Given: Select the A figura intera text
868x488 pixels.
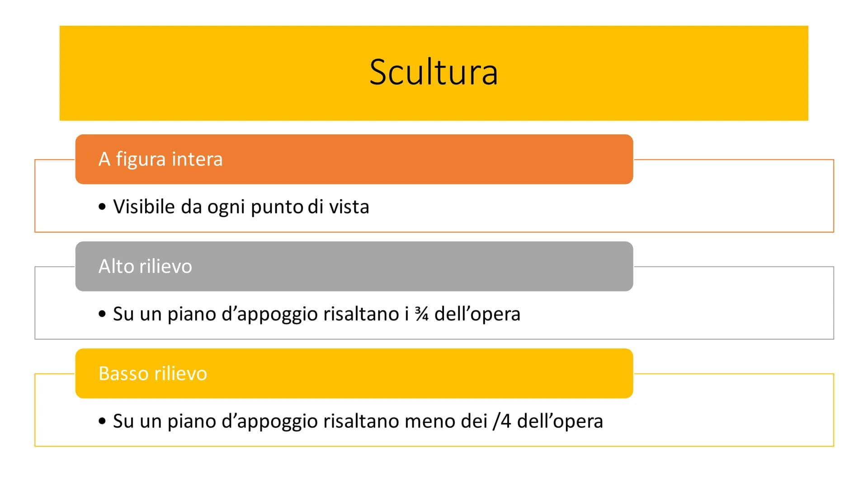Looking at the screenshot, I should (160, 159).
